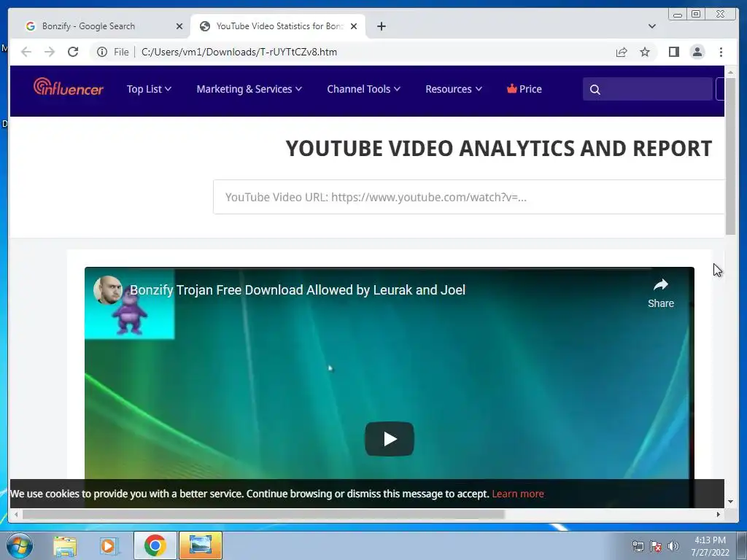747x560 pixels.
Task: Click the vertical scrollbar thumb
Action: [x=730, y=156]
